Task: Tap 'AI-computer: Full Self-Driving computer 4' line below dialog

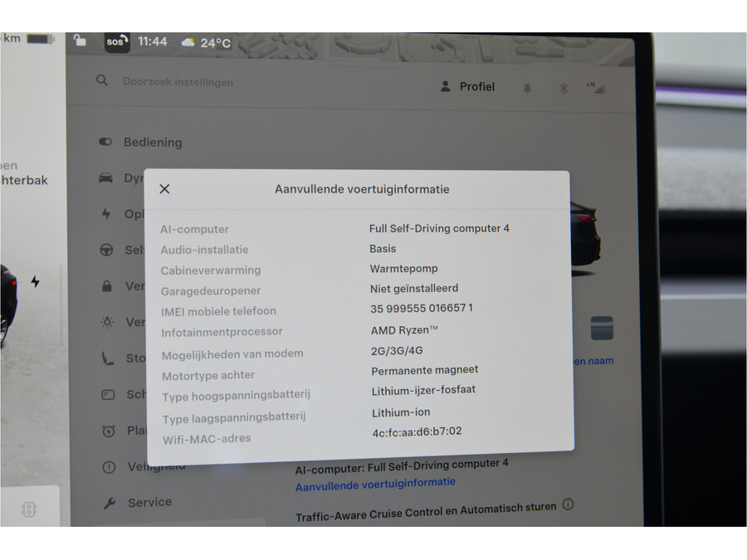Action: pos(402,466)
